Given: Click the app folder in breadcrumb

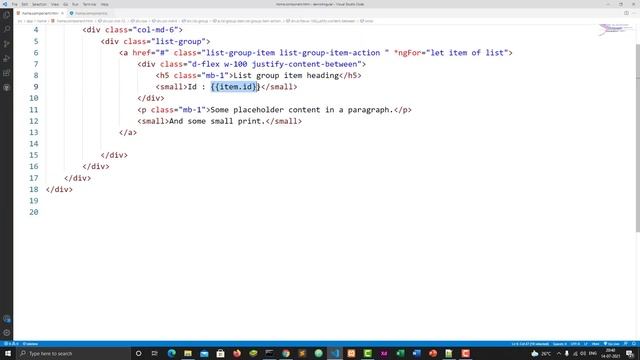Looking at the screenshot, I should (x=29, y=21).
